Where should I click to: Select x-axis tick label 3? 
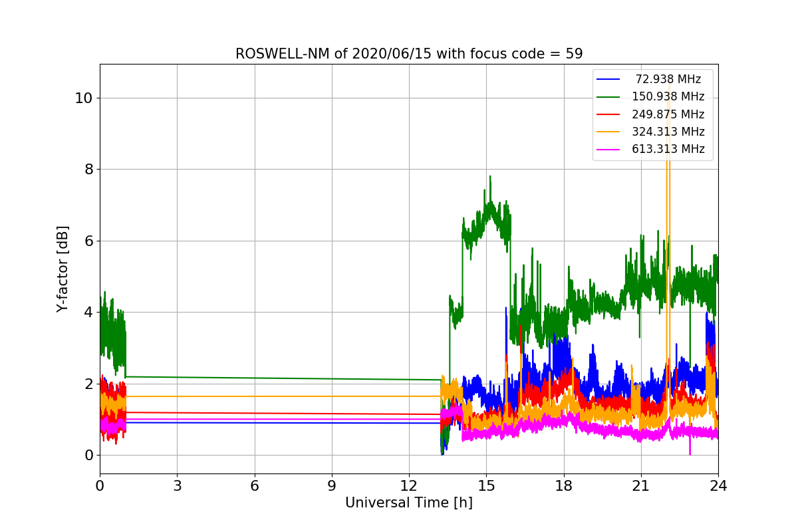point(177,485)
